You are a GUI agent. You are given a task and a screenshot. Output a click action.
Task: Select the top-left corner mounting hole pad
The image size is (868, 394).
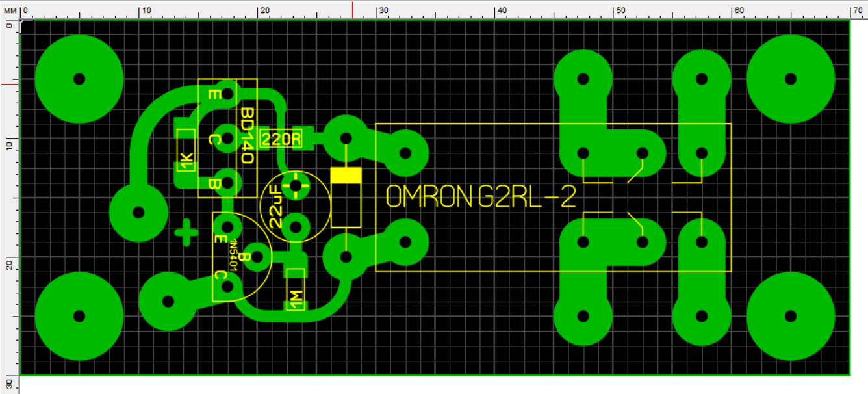pyautogui.click(x=79, y=79)
